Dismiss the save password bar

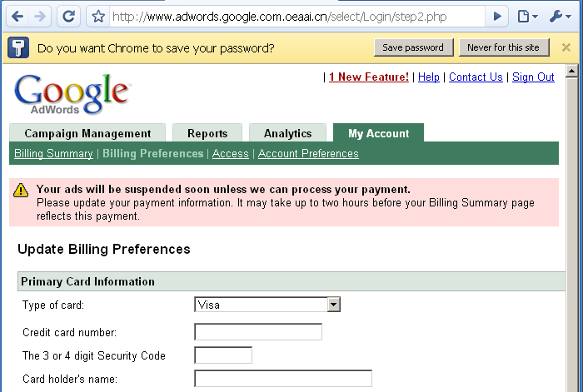[x=566, y=47]
